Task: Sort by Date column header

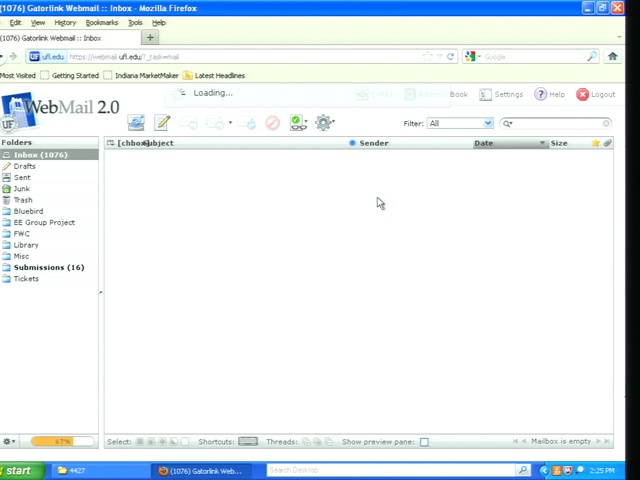Action: coord(510,143)
